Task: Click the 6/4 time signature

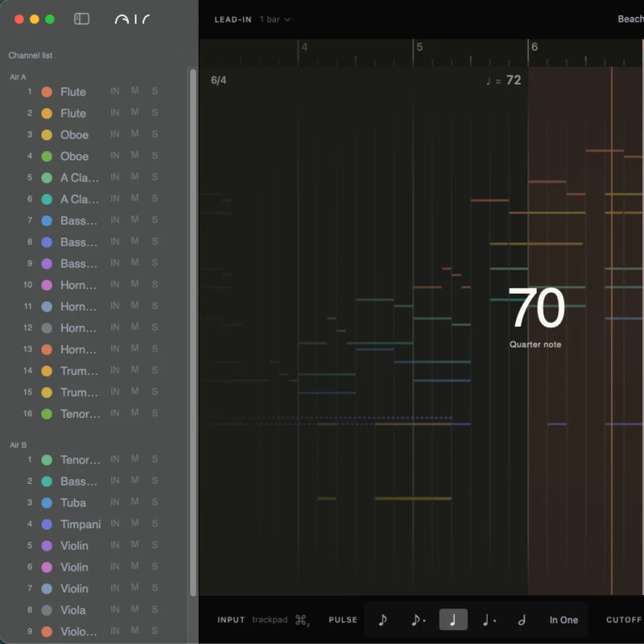Action: 218,80
